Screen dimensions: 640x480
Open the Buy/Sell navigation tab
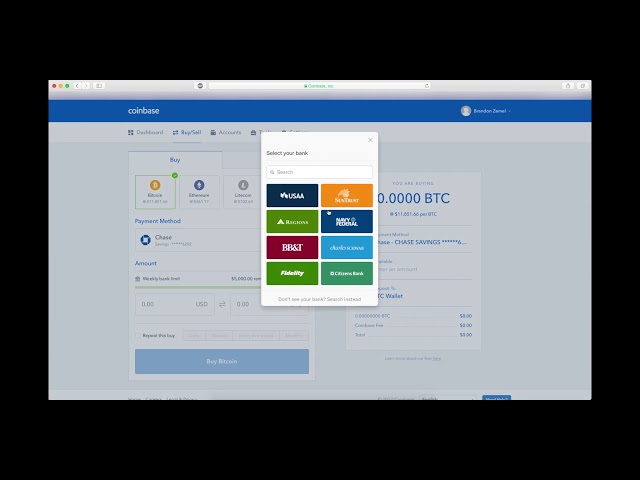(187, 132)
